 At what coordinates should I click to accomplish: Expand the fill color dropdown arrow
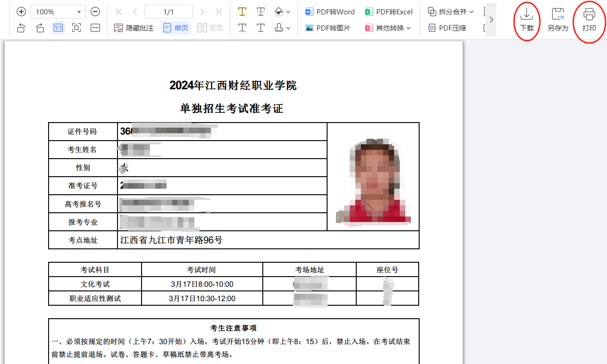289,12
